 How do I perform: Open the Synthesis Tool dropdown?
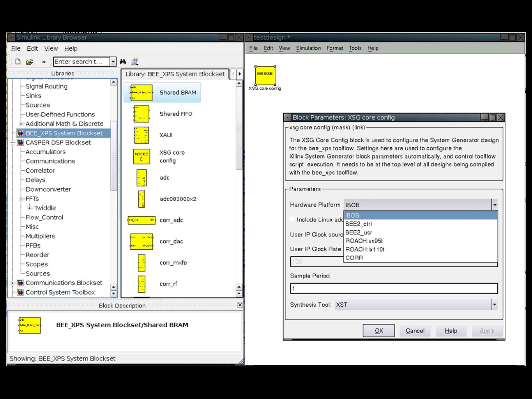pos(494,305)
